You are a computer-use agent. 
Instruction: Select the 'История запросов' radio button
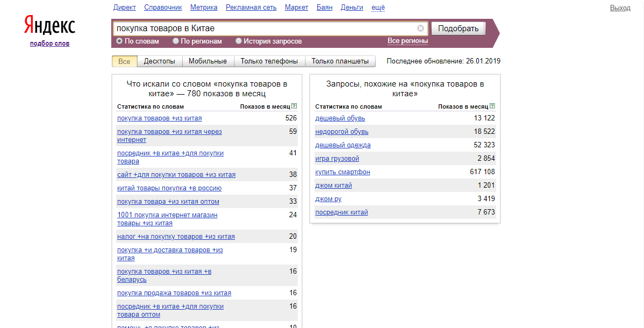(x=239, y=41)
